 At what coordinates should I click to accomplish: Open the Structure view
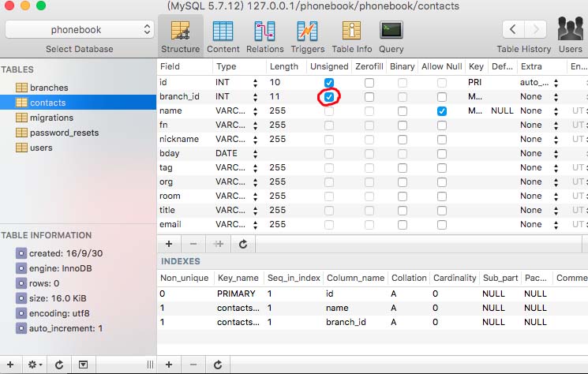click(181, 37)
